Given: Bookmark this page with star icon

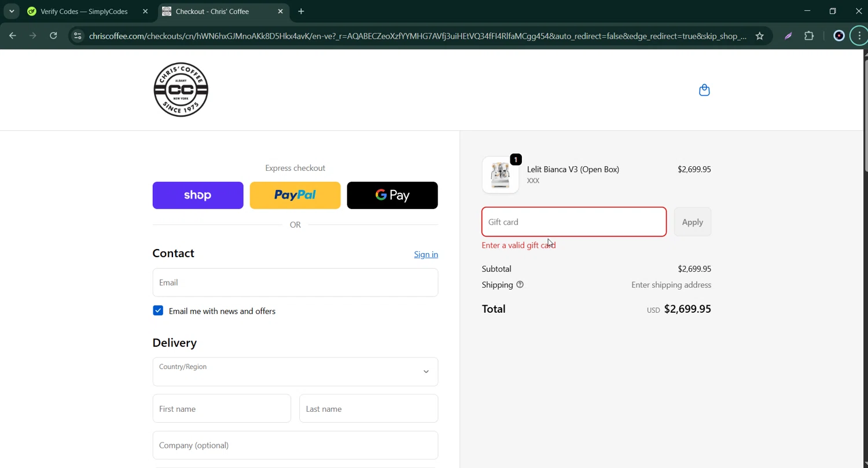Looking at the screenshot, I should pos(760,36).
